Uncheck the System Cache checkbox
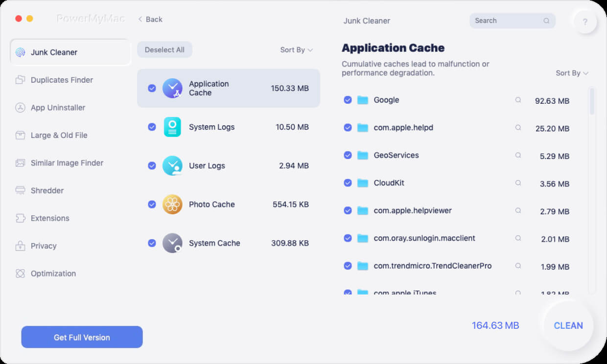Viewport: 607px width, 364px height. [152, 243]
